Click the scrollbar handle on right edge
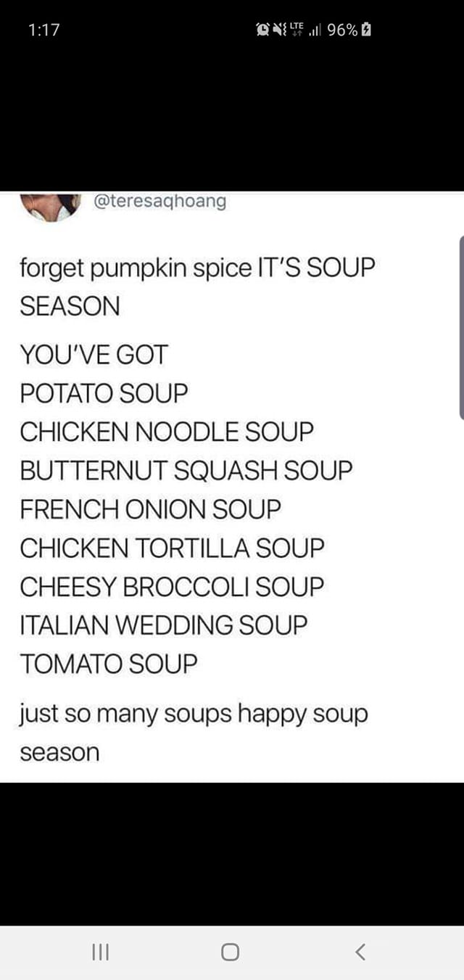Screen dimensions: 464x980 pyautogui.click(x=461, y=326)
